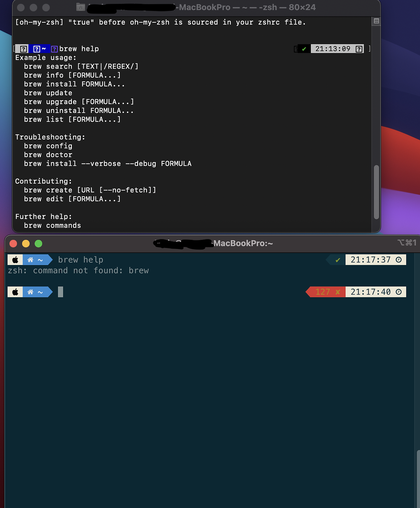The width and height of the screenshot is (420, 508).
Task: Click the green checkmark in the Terminal window prompt
Action: point(304,49)
